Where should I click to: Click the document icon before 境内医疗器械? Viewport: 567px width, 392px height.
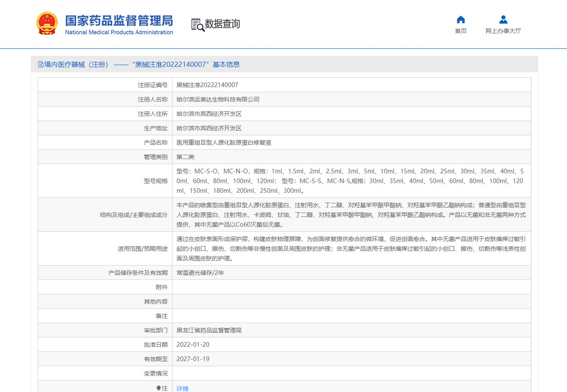tap(41, 64)
